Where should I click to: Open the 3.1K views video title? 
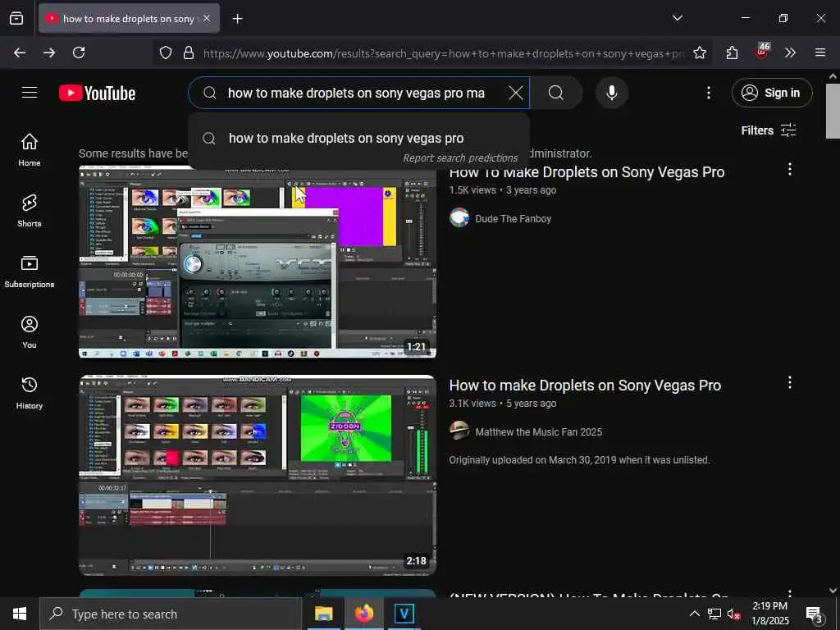pyautogui.click(x=585, y=386)
